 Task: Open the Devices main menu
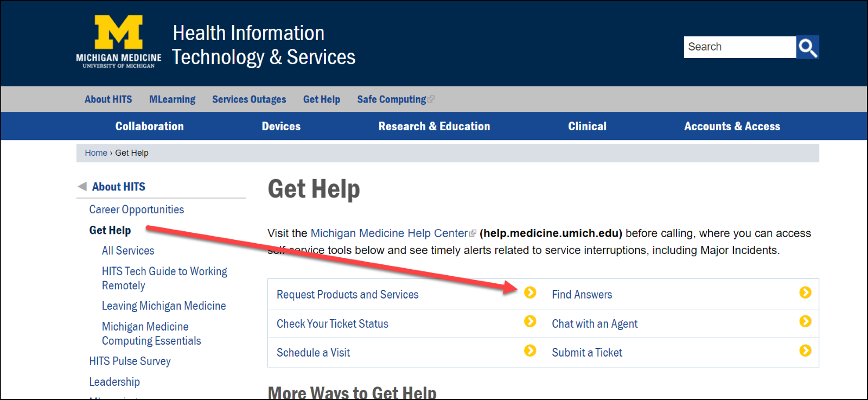[281, 126]
